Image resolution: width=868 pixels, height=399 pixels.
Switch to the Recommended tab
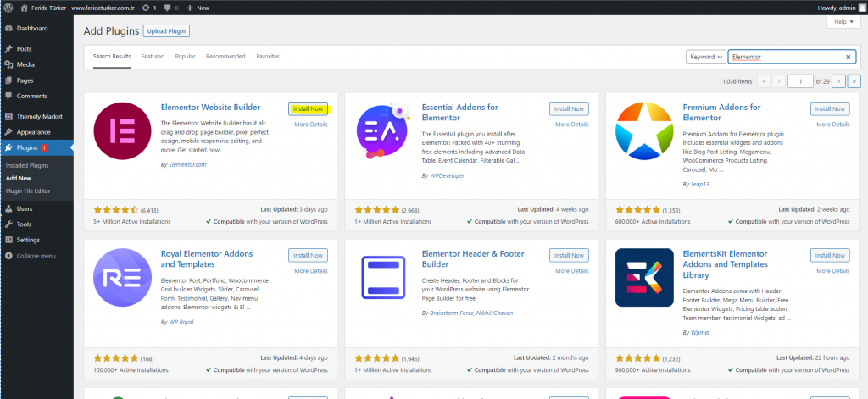(x=225, y=57)
